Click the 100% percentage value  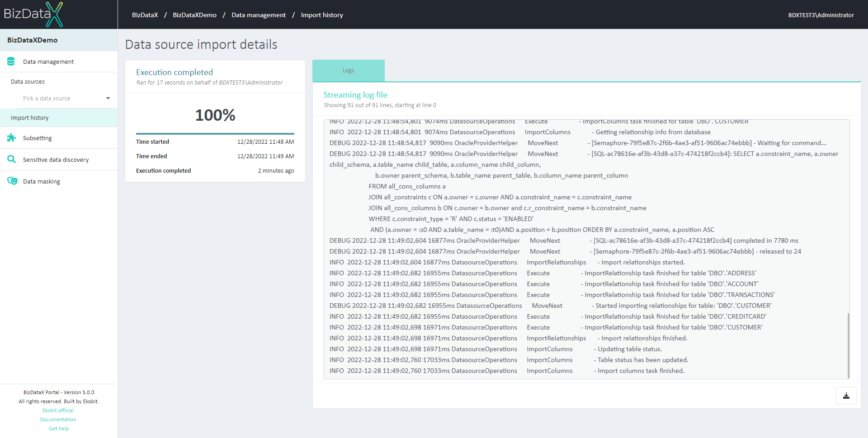click(215, 115)
